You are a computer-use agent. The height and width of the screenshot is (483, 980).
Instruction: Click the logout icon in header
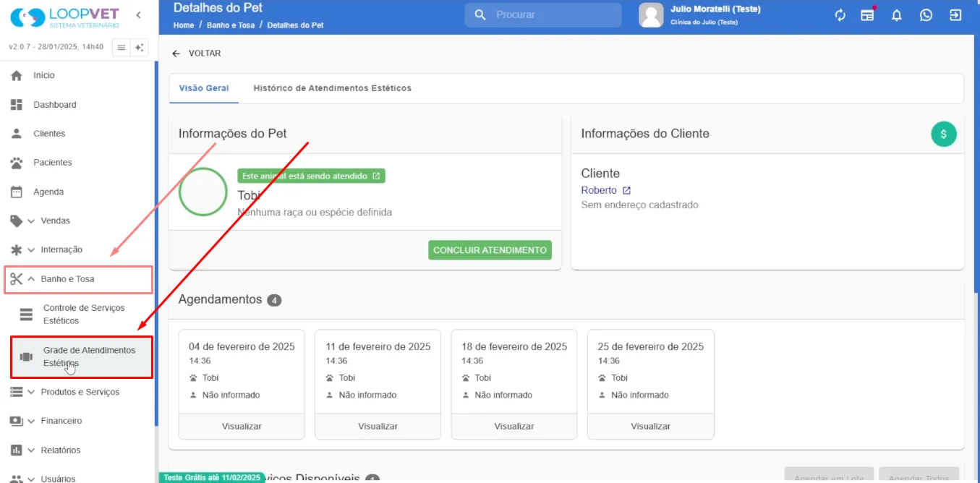pos(955,15)
